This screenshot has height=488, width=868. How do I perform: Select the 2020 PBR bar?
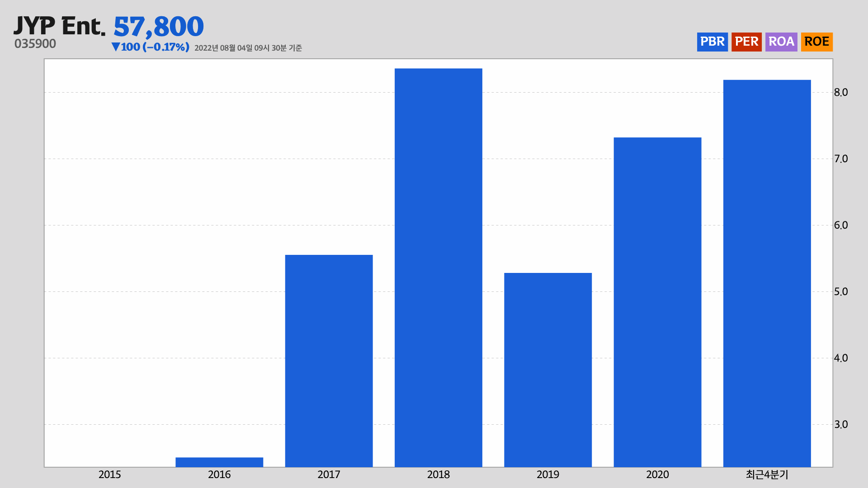coord(657,302)
